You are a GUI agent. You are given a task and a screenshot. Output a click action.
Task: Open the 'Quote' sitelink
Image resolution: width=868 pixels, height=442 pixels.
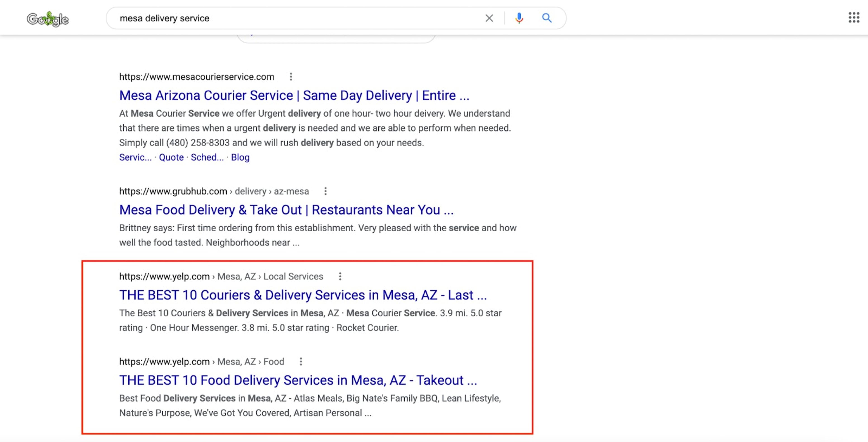click(171, 158)
